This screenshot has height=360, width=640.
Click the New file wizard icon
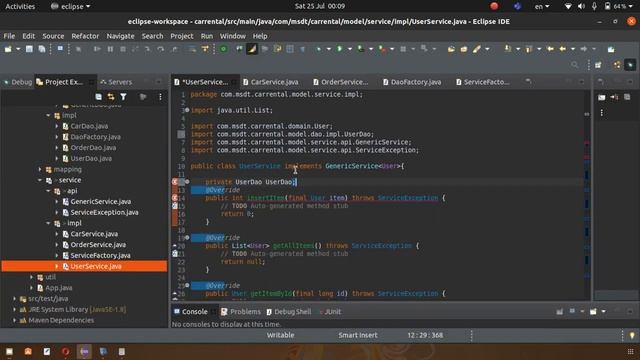[x=8, y=49]
